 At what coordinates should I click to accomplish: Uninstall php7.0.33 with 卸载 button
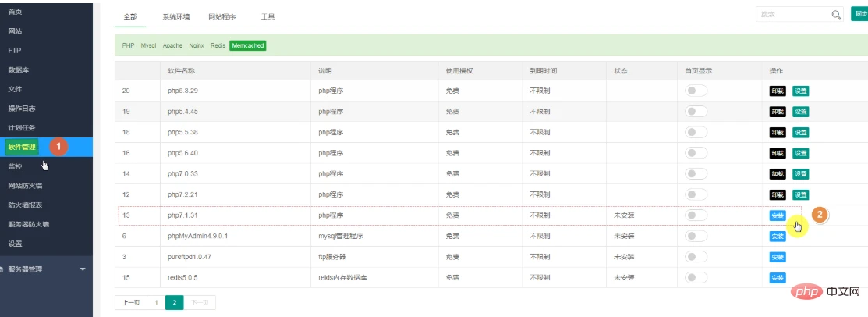pos(778,174)
